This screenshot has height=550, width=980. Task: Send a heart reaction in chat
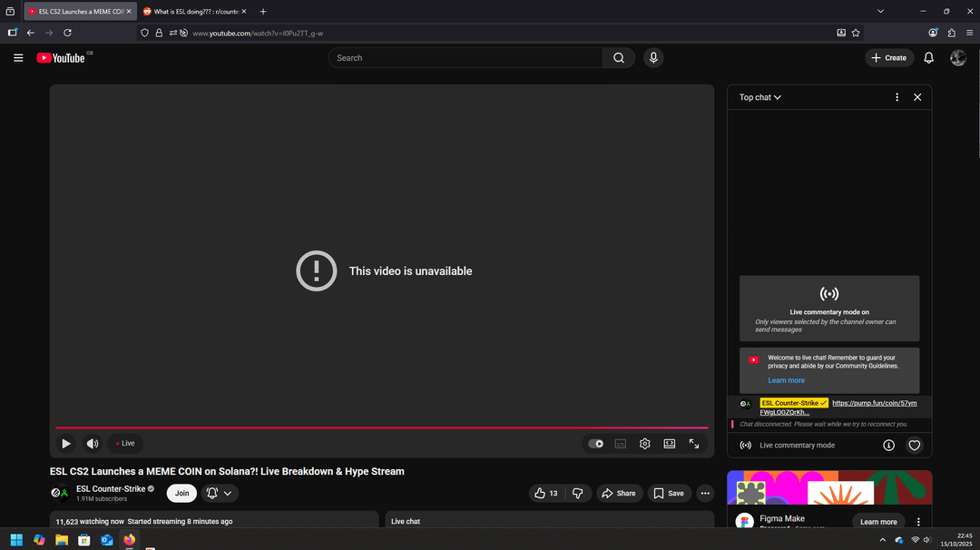[915, 445]
